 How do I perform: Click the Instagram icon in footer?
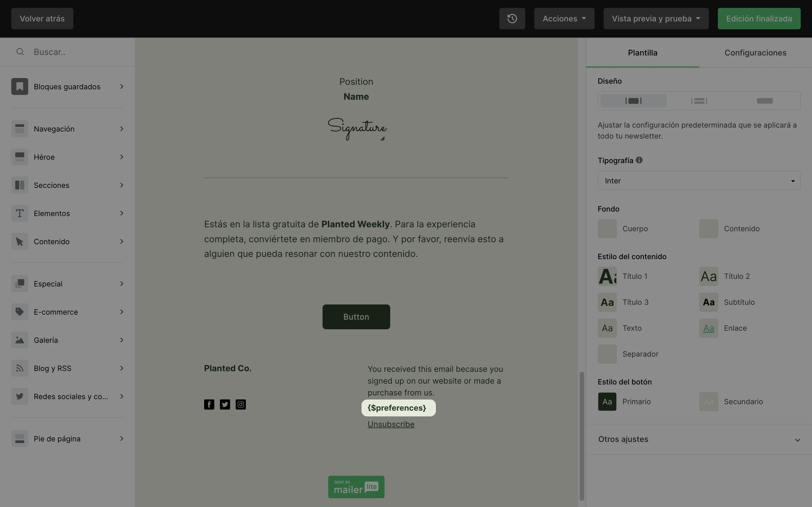coord(240,404)
